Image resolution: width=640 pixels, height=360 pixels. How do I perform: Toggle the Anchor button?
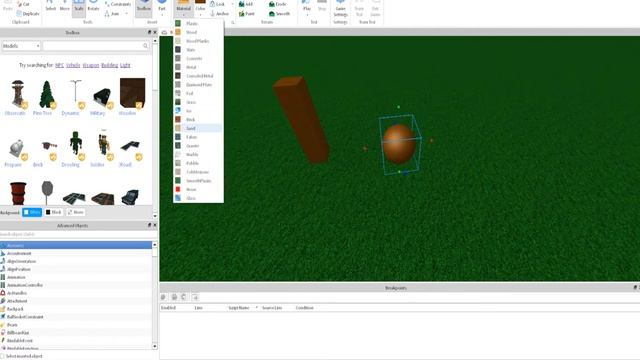220,13
